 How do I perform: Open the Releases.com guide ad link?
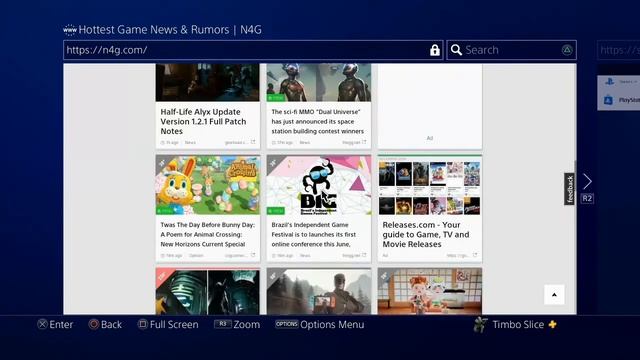click(x=426, y=234)
